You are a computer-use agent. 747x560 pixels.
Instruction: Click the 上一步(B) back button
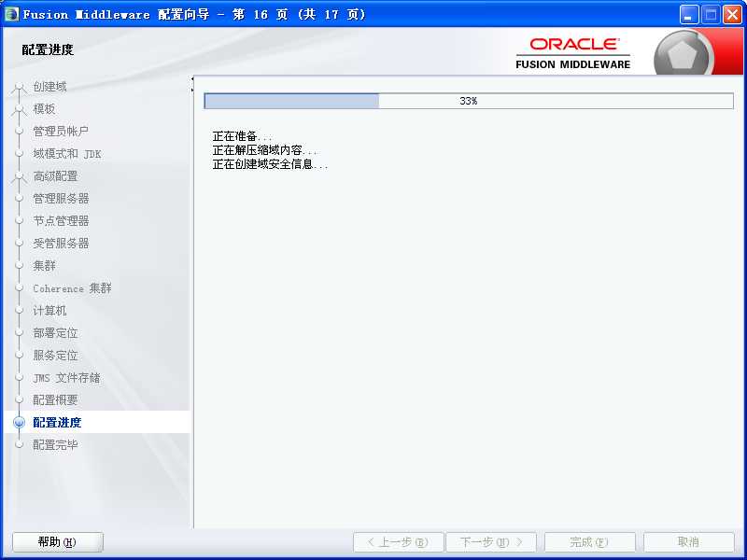(399, 542)
